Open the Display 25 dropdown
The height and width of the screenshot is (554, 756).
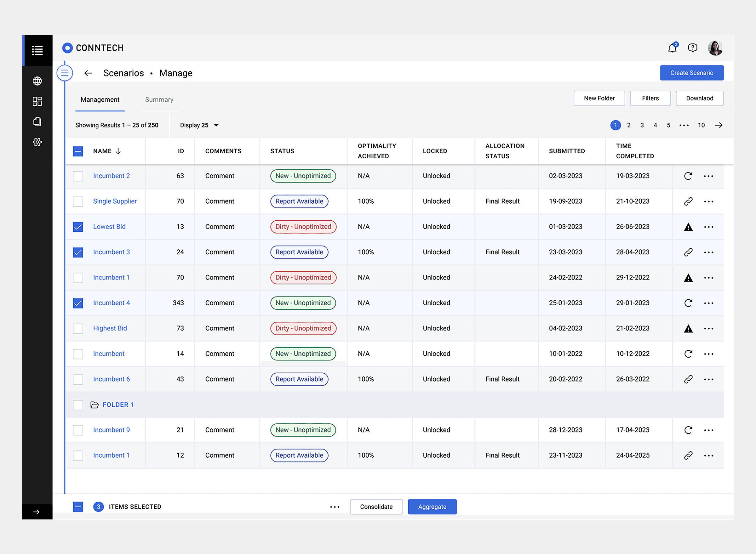[199, 125]
